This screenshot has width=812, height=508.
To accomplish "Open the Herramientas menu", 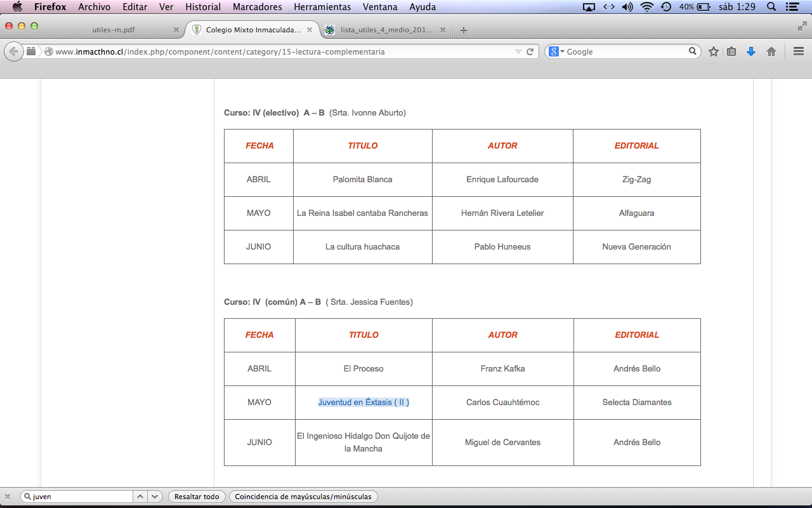I will click(322, 7).
